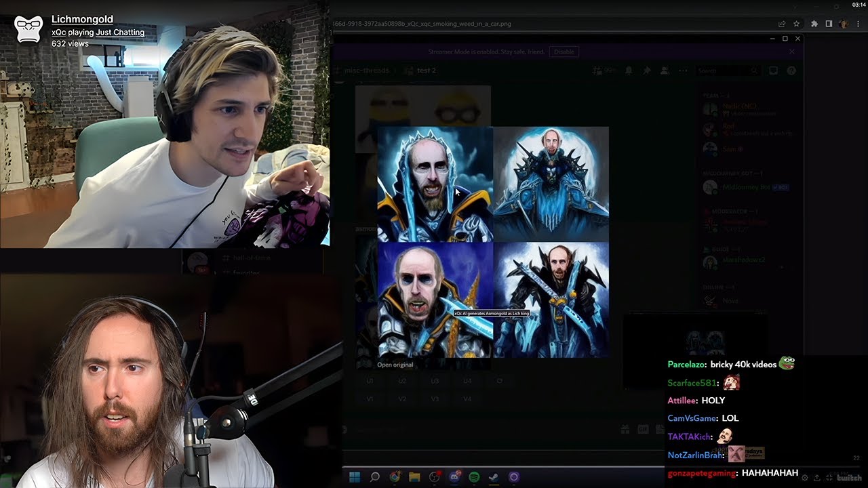Click the V3 variation button
Image resolution: width=868 pixels, height=488 pixels.
(435, 399)
